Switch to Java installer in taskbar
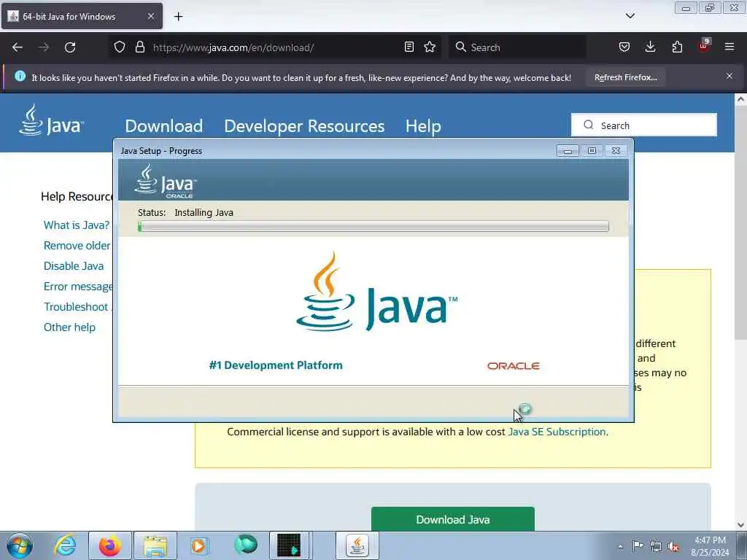 pos(357,545)
